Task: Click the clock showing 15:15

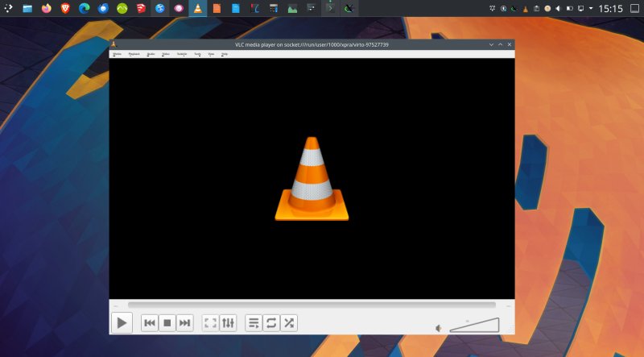Action: tap(611, 9)
